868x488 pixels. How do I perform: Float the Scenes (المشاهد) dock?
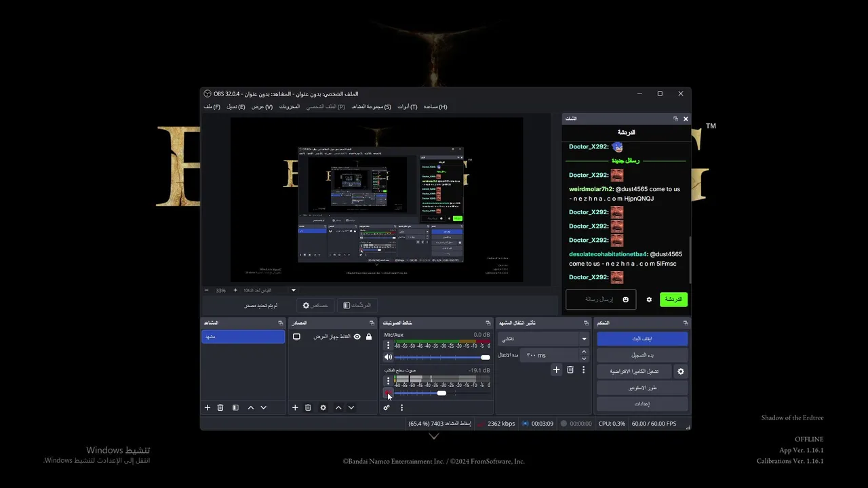[281, 323]
